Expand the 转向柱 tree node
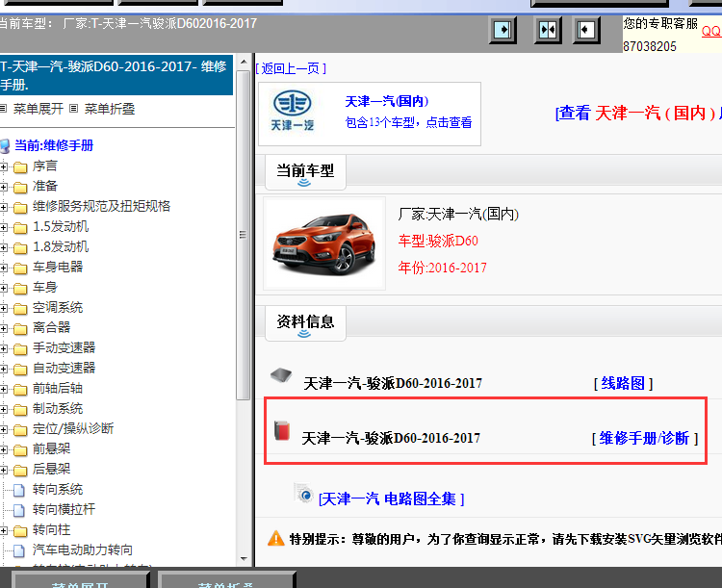This screenshot has height=588, width=722. coord(4,530)
